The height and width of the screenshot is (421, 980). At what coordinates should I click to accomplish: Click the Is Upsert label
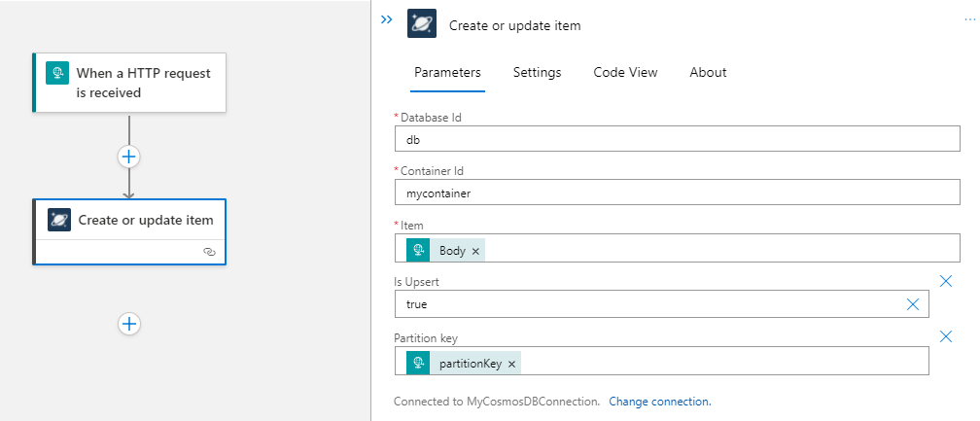tap(416, 282)
